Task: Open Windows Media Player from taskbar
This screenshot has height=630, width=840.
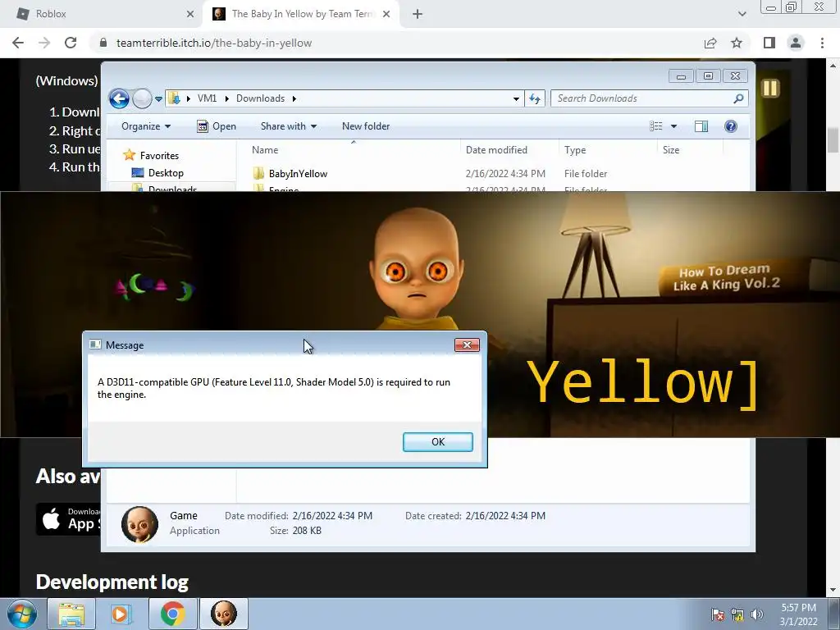Action: pyautogui.click(x=121, y=614)
